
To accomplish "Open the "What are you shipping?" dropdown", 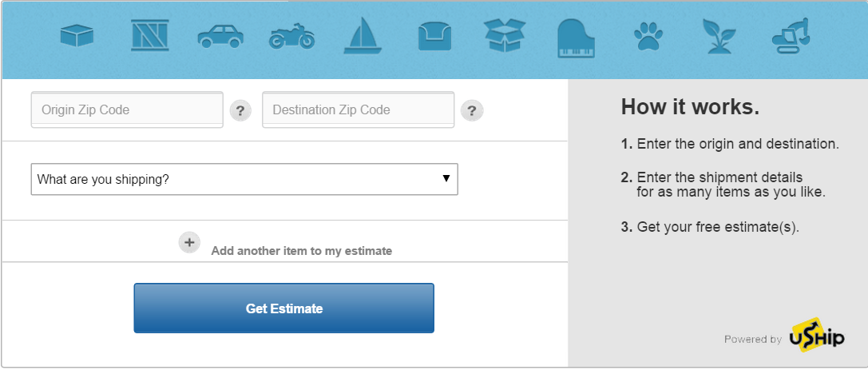I will tap(244, 179).
